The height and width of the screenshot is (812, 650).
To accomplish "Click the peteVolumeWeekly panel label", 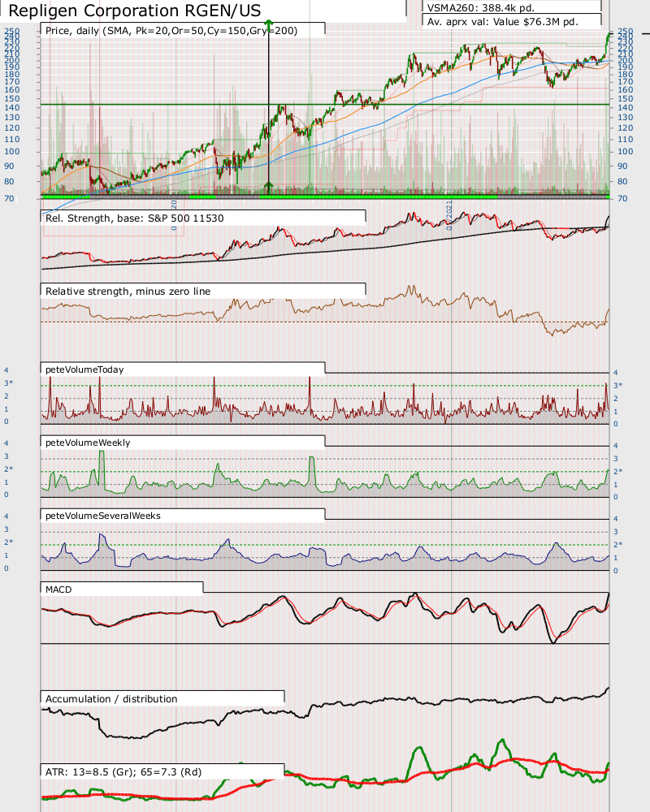I will tap(88, 443).
